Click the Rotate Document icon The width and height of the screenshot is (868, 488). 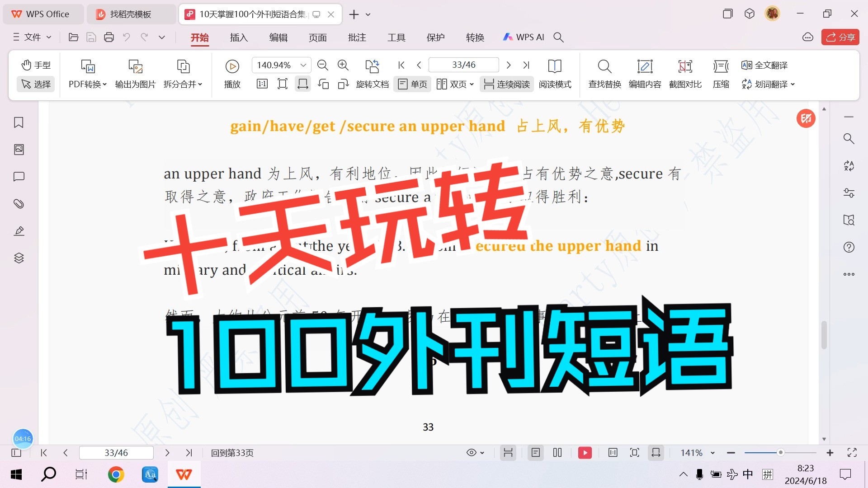coord(372,66)
